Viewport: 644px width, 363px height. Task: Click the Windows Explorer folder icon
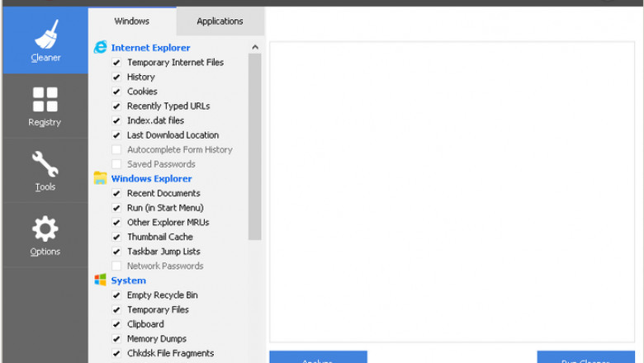coord(101,178)
